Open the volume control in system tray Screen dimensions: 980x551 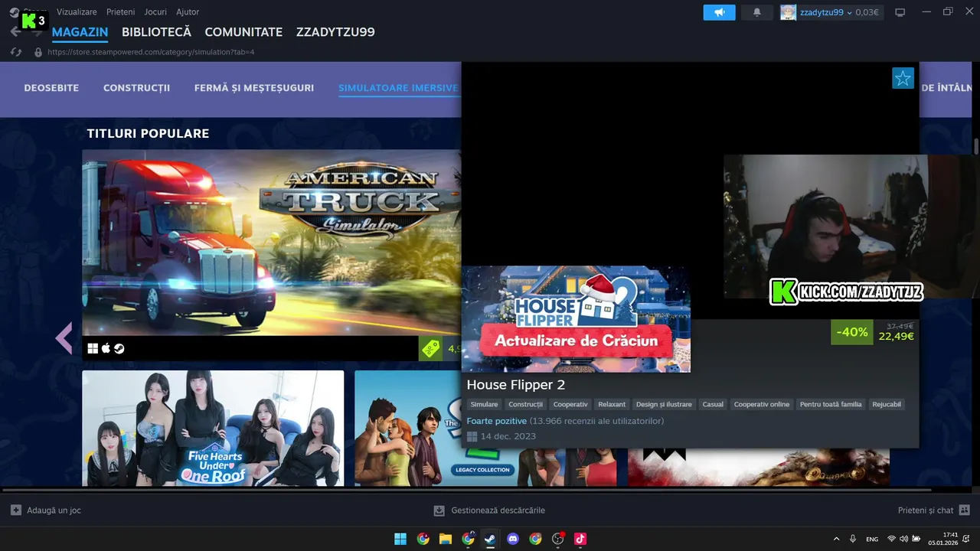tap(903, 539)
